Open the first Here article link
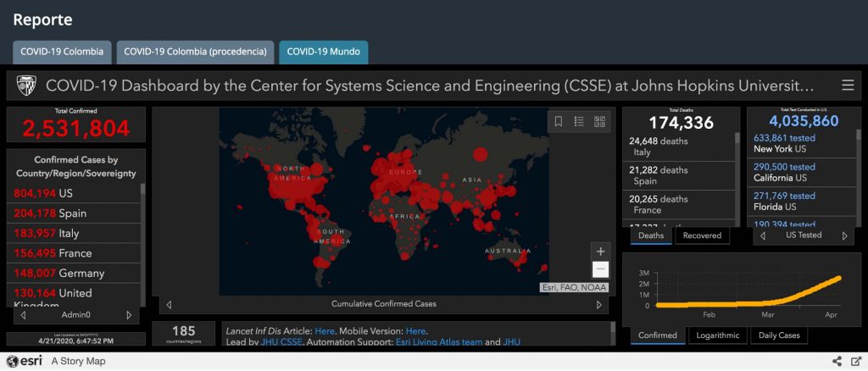 click(325, 331)
